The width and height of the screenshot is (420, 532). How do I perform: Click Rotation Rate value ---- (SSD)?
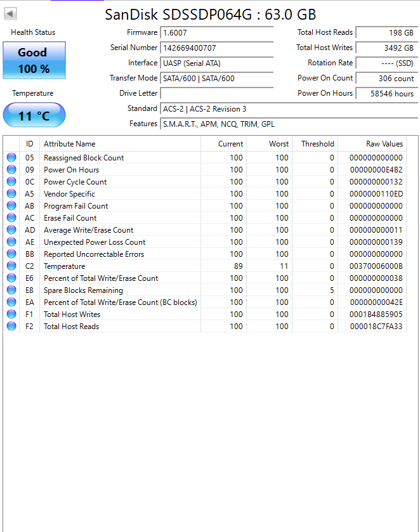click(387, 63)
